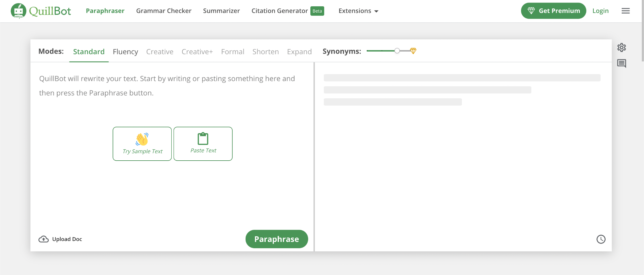This screenshot has width=644, height=275.
Task: Click the Paste Text label
Action: 203,151
